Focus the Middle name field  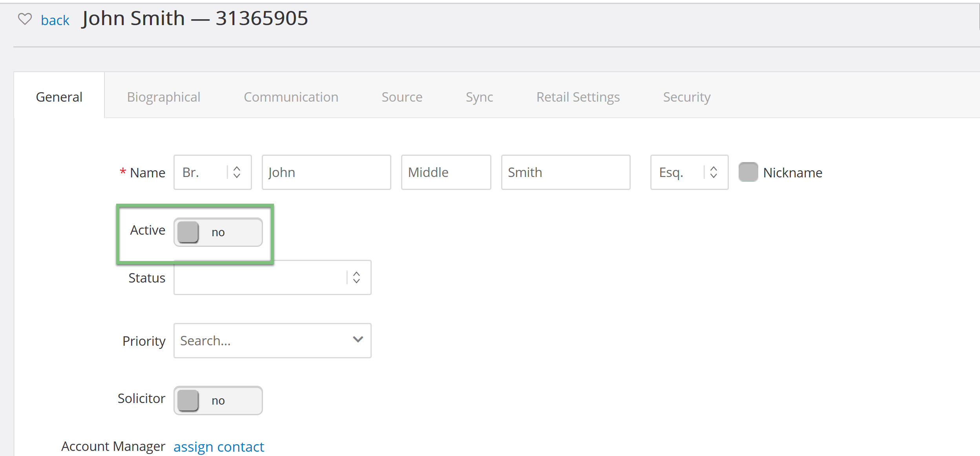coord(446,172)
